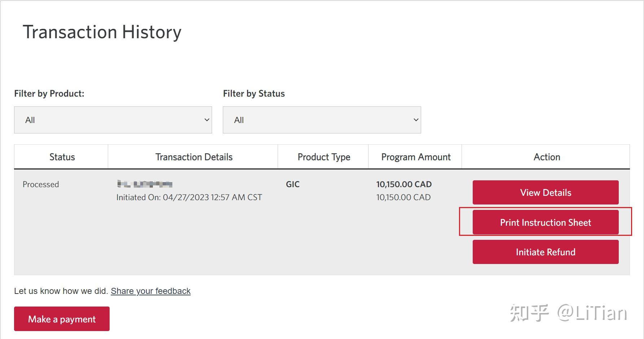644x339 pixels.
Task: Open the Share your feedback link
Action: pos(150,291)
